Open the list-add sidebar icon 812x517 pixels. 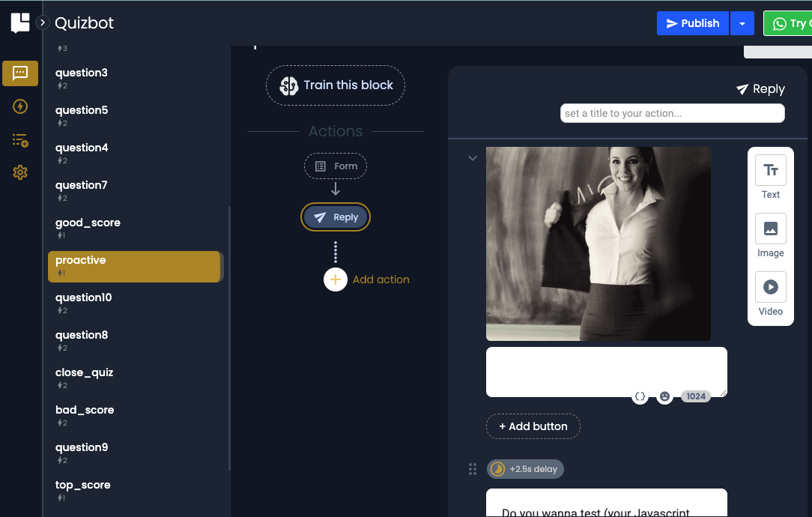click(20, 140)
